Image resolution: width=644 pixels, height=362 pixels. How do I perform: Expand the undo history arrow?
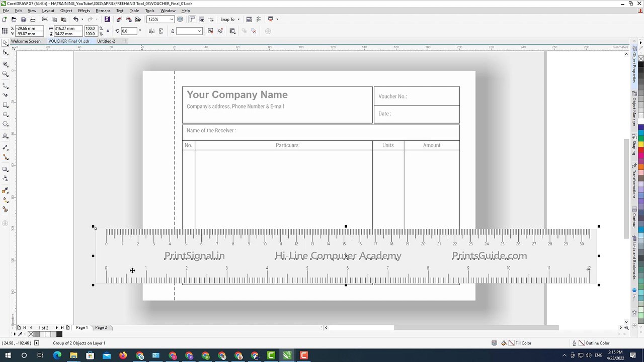[82, 19]
